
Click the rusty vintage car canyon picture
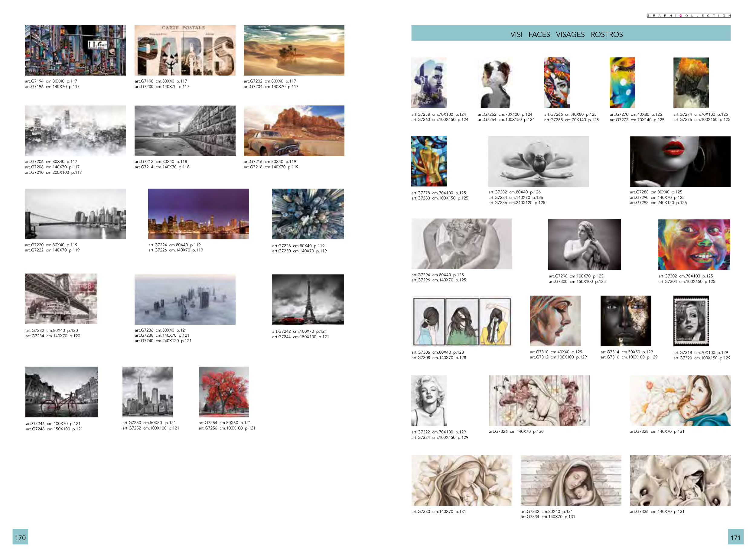(294, 131)
